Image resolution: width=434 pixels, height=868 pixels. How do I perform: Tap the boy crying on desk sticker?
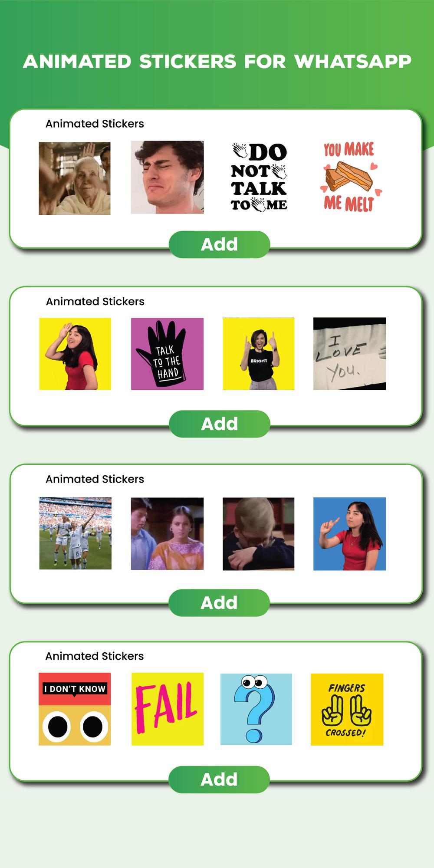[x=258, y=534]
